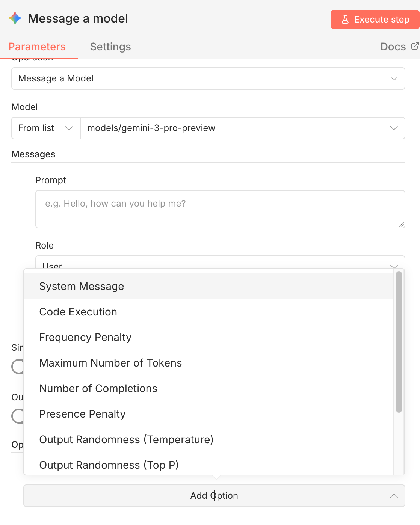Viewport: 420px width, 525px height.
Task: Open the Docs link
Action: [x=393, y=47]
